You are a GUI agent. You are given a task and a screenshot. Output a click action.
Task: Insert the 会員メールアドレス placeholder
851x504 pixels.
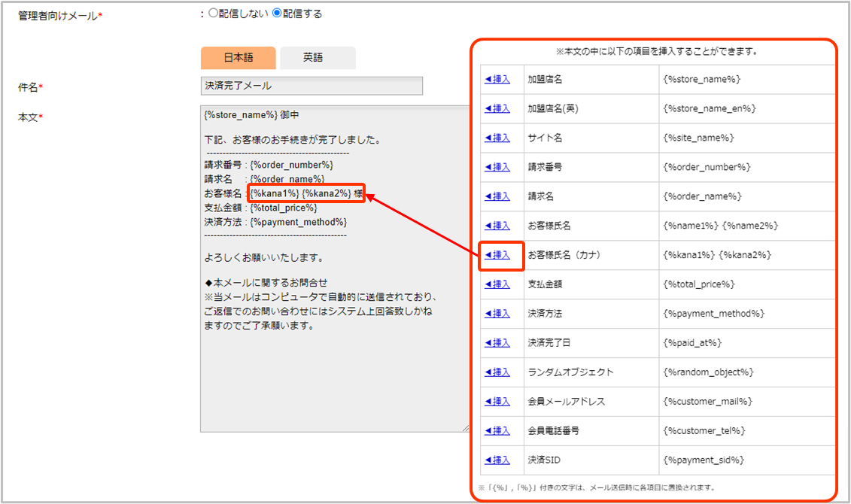click(x=497, y=402)
